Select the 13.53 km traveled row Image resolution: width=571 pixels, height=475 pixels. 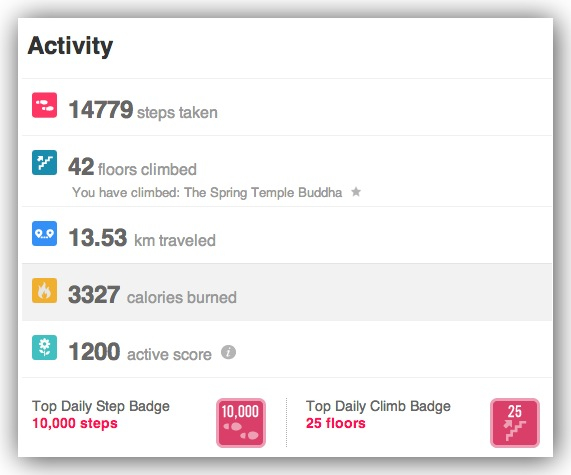click(287, 235)
